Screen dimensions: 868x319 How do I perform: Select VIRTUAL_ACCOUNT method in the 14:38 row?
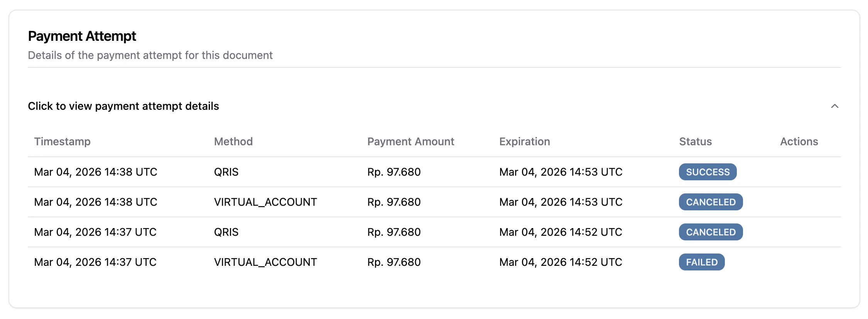click(x=265, y=202)
